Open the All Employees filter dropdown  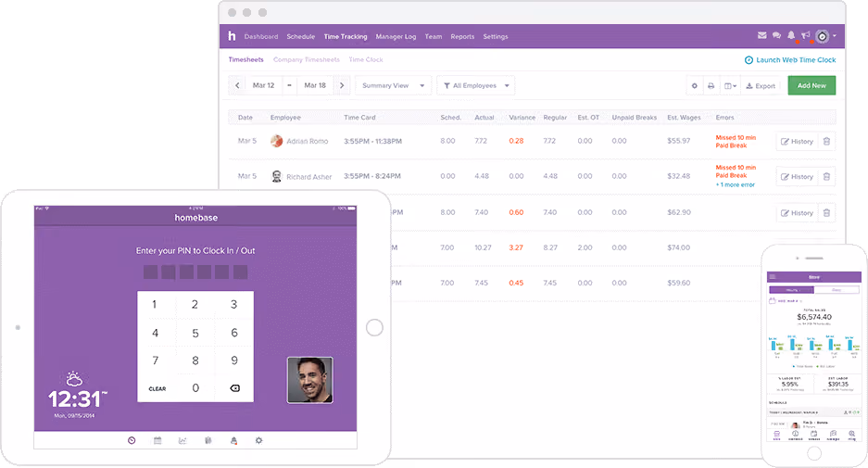[475, 85]
